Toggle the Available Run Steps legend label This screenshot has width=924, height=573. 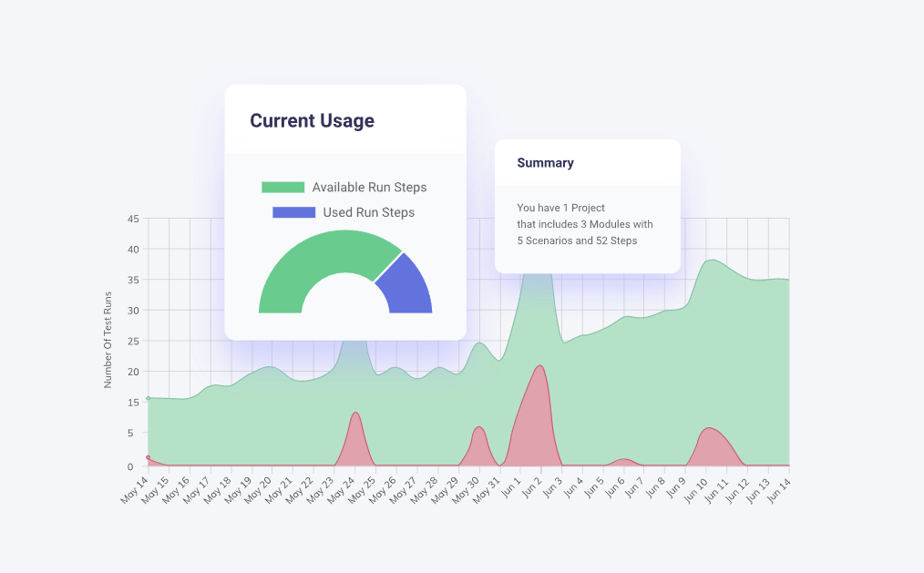pos(369,188)
